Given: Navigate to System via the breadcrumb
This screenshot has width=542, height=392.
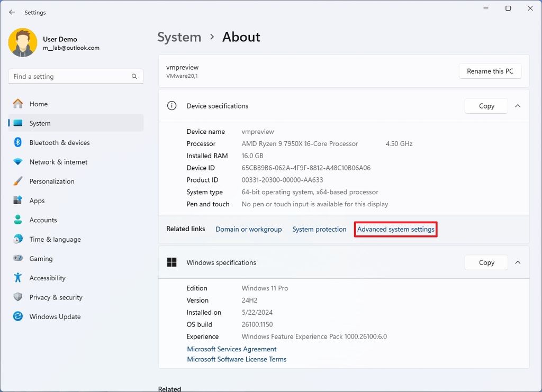Looking at the screenshot, I should [x=179, y=37].
